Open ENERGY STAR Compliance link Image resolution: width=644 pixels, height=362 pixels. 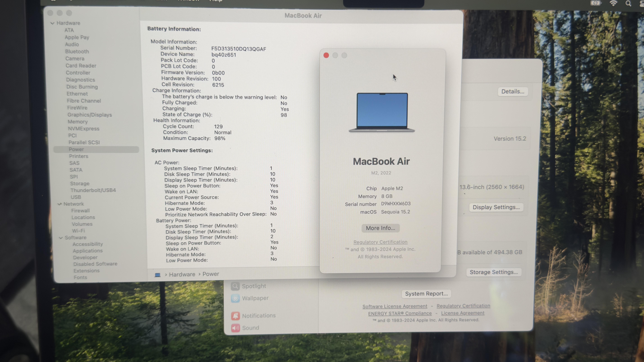tap(400, 313)
